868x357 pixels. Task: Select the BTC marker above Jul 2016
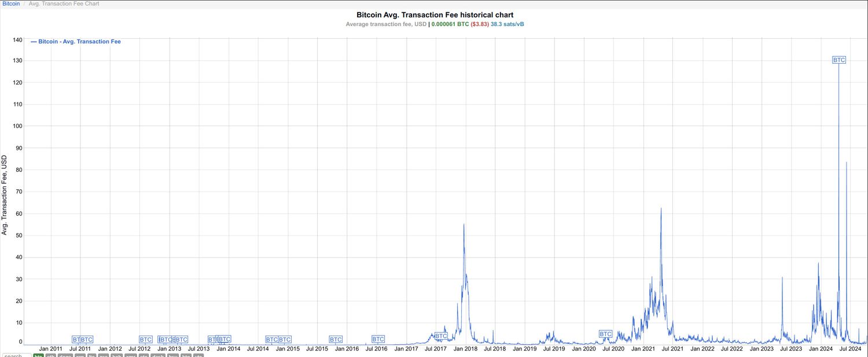378,339
